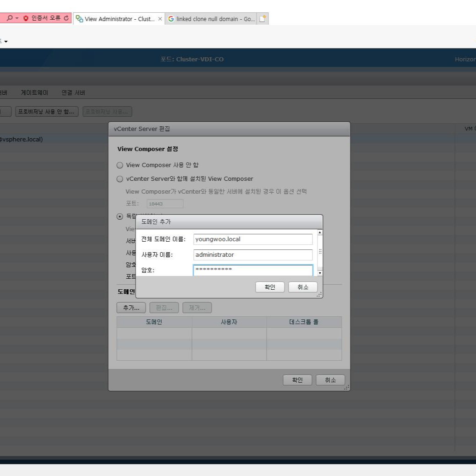Confirm with 확인 in 도메인 추가 dialog
This screenshot has width=476, height=476.
pyautogui.click(x=270, y=287)
